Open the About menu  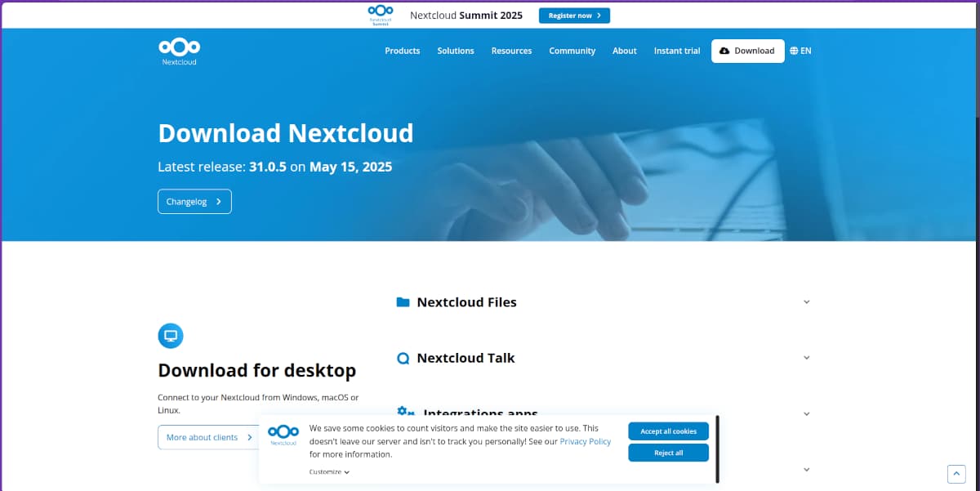coord(625,51)
